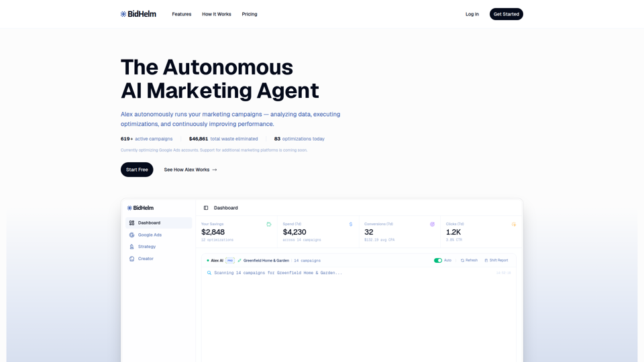The width and height of the screenshot is (644, 362).
Task: Toggle the sidebar panel icon beside Dashboard title
Action: pos(206,208)
